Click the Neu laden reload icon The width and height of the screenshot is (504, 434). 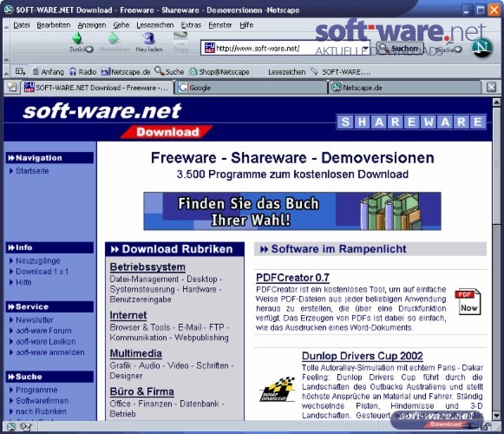click(x=149, y=38)
